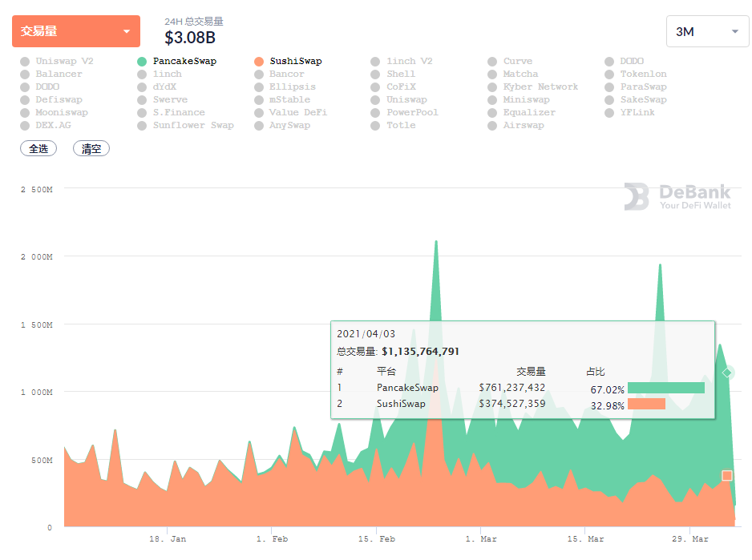Click the 清空 clear button
752x560 pixels.
pos(91,149)
